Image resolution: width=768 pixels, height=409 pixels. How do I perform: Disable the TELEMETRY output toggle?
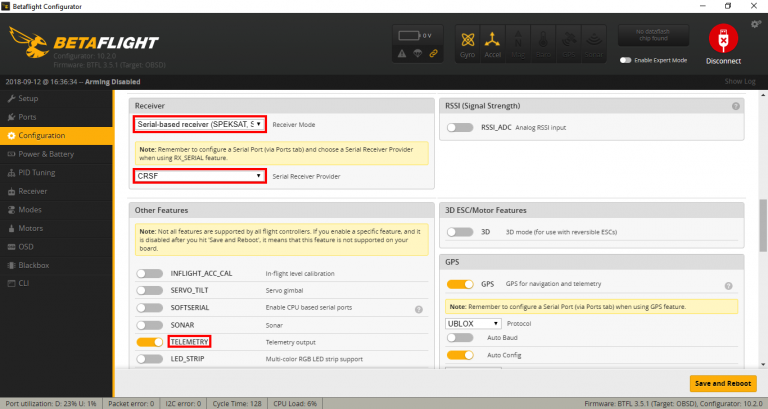pos(150,341)
